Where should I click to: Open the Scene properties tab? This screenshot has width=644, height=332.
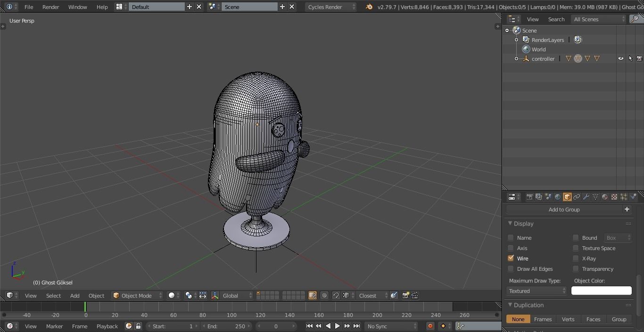click(548, 197)
